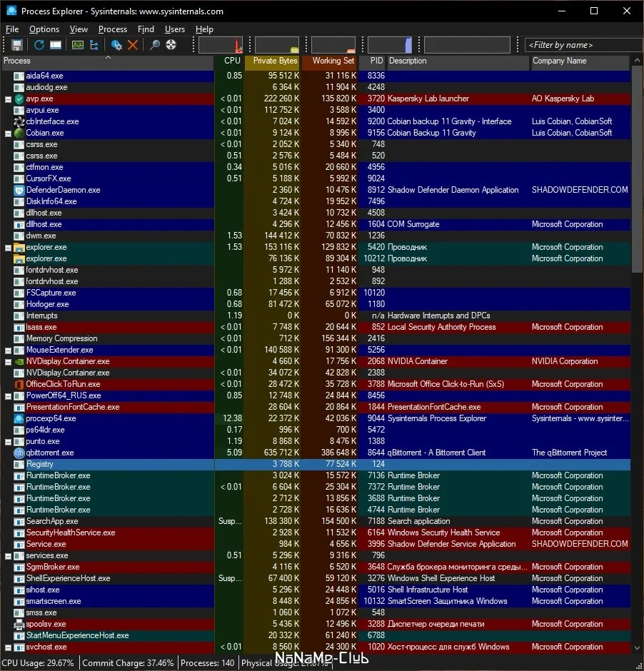Collapse NVDisplay.Container.exe PID 2068 node
The height and width of the screenshot is (671, 644).
[x=8, y=362]
